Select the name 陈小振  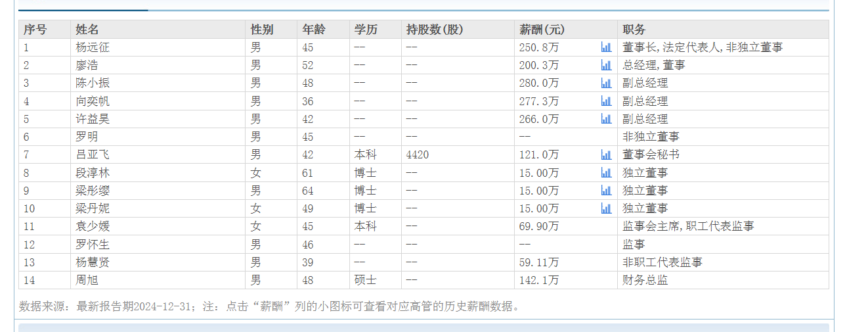[x=93, y=83]
